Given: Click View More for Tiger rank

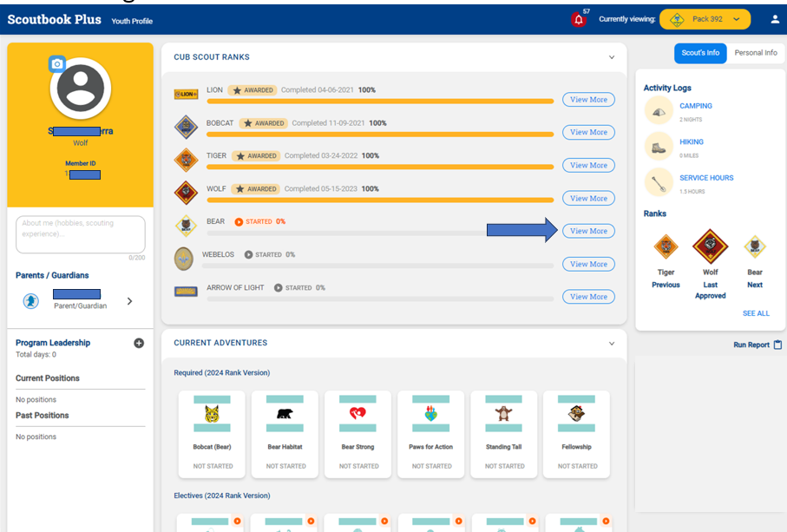Looking at the screenshot, I should coord(588,165).
